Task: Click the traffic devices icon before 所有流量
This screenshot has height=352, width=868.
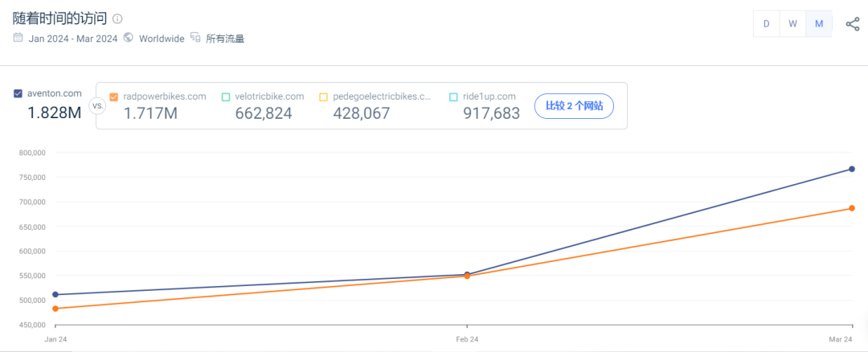Action: tap(194, 38)
